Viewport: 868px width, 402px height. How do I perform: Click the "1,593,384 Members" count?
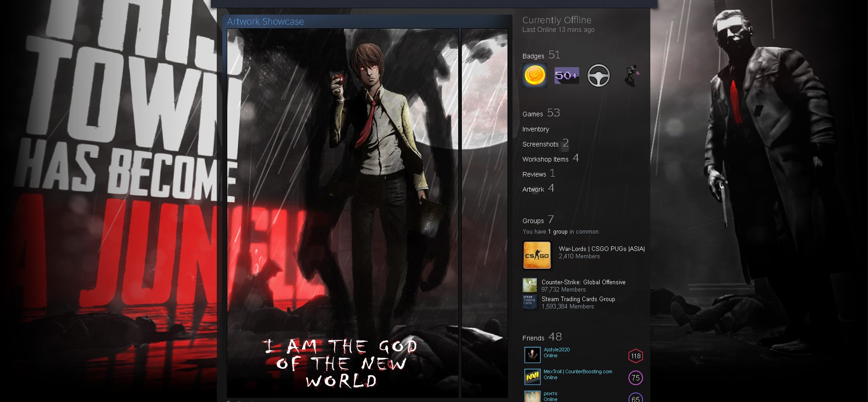tap(568, 307)
